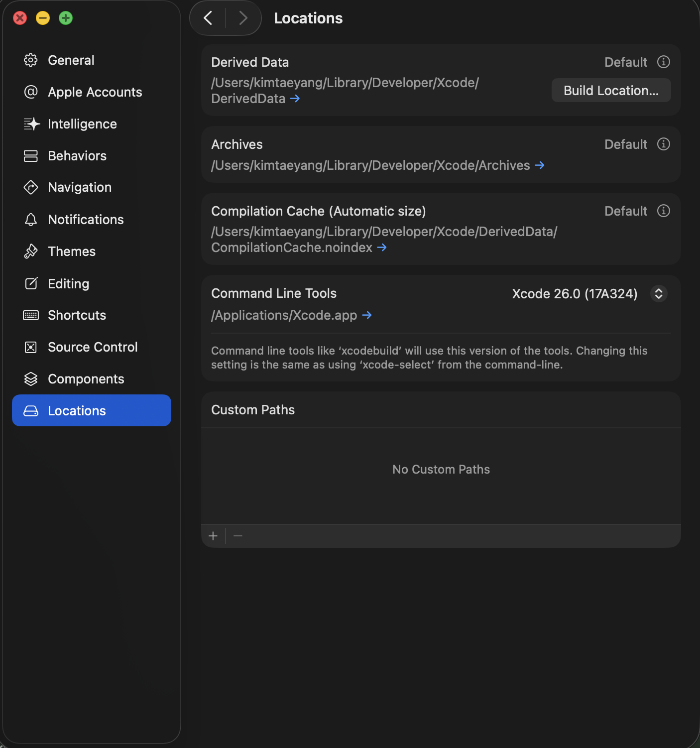The image size is (700, 748).
Task: Click the Navigation diamond icon
Action: pyautogui.click(x=31, y=187)
